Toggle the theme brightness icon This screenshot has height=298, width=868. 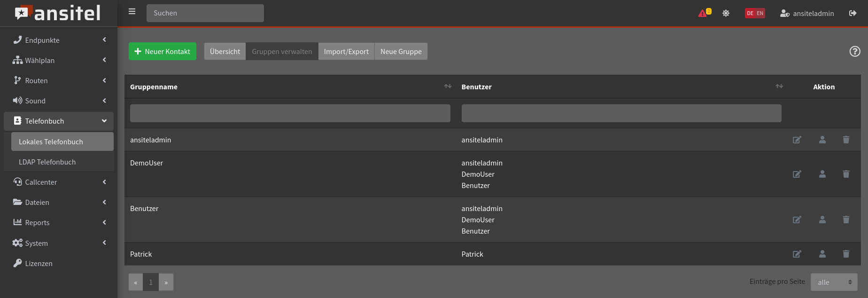[x=726, y=13]
